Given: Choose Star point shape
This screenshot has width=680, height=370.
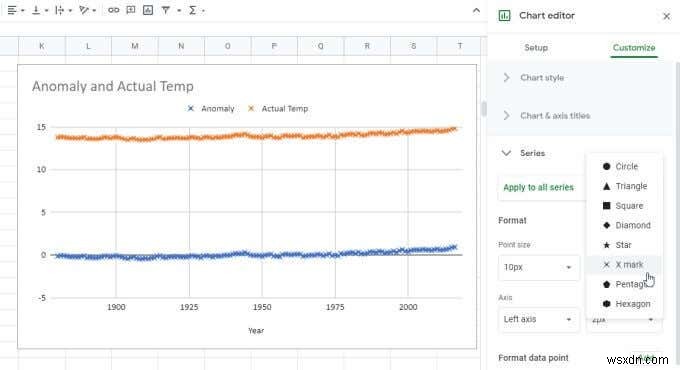Looking at the screenshot, I should click(624, 245).
